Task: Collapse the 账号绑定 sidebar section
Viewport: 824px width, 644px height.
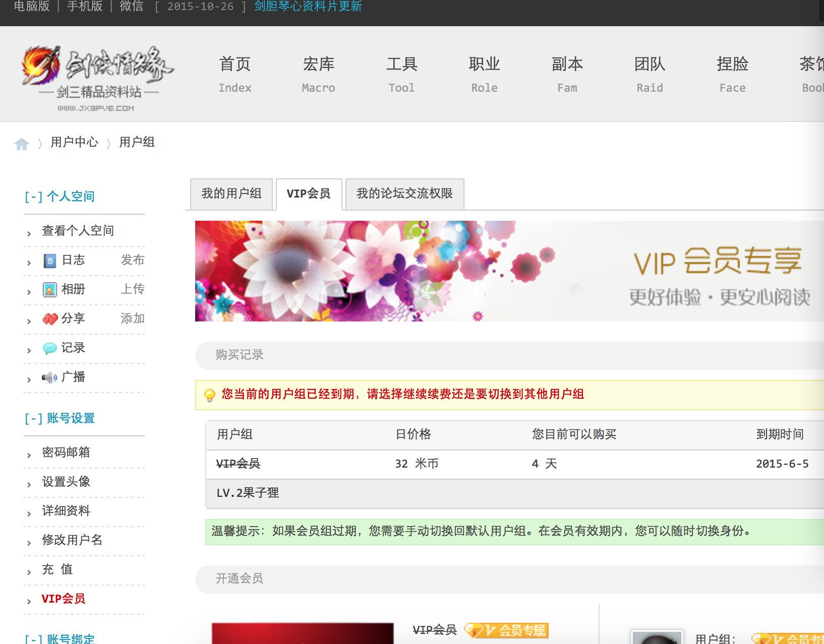Action: [x=33, y=639]
